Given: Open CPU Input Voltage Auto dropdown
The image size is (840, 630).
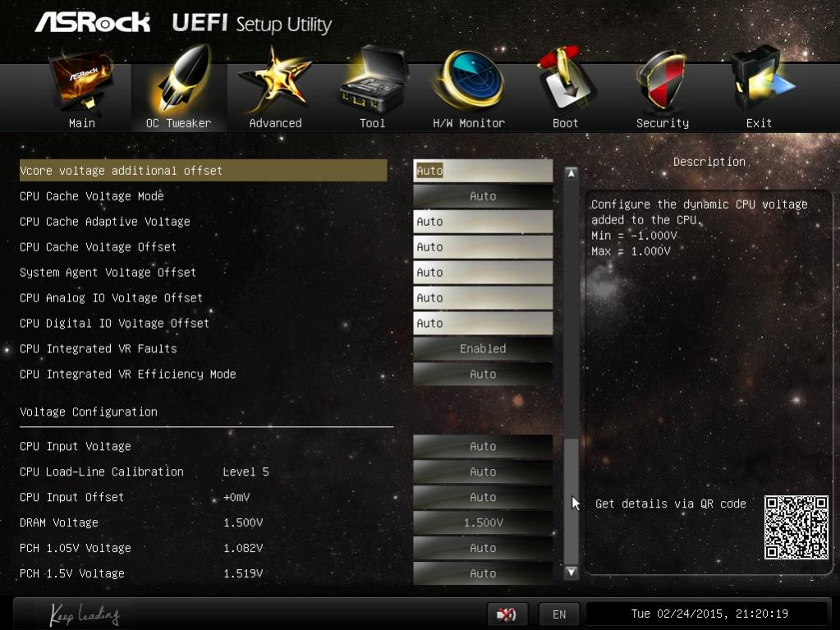Looking at the screenshot, I should (x=483, y=446).
